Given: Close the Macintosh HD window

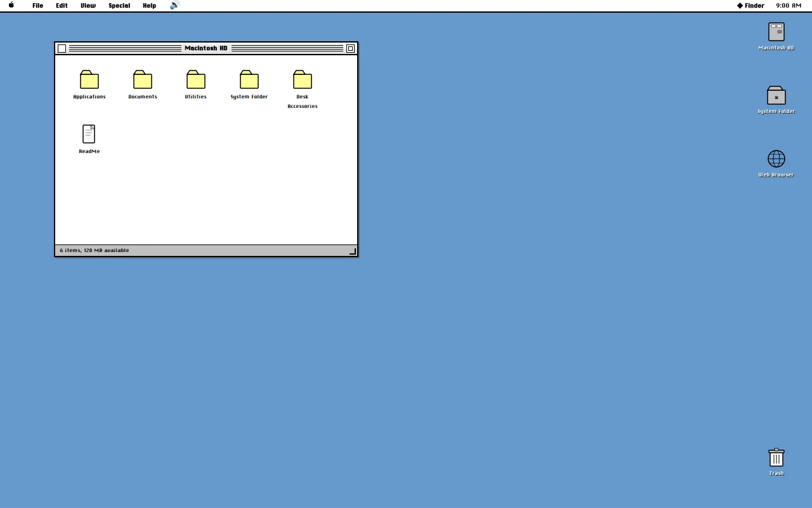Looking at the screenshot, I should click(62, 48).
